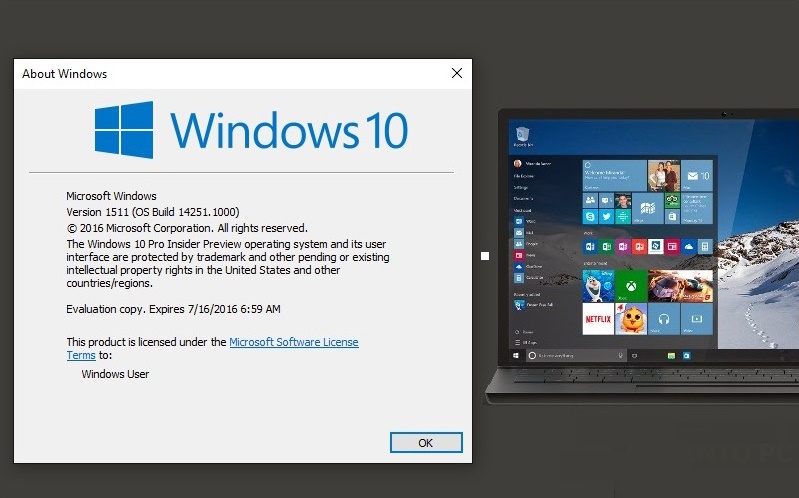799x498 pixels.
Task: Open the Store shopping bag tile
Action: 672,217
